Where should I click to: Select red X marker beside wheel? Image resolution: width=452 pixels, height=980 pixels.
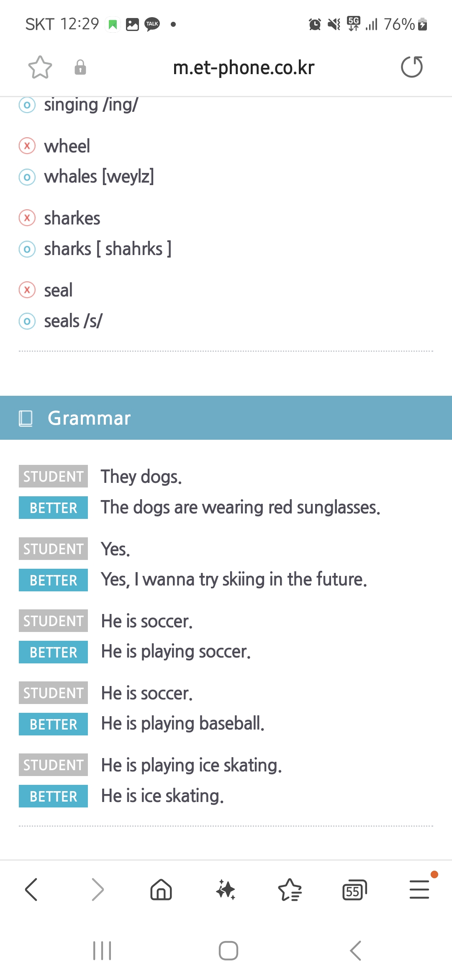click(27, 146)
